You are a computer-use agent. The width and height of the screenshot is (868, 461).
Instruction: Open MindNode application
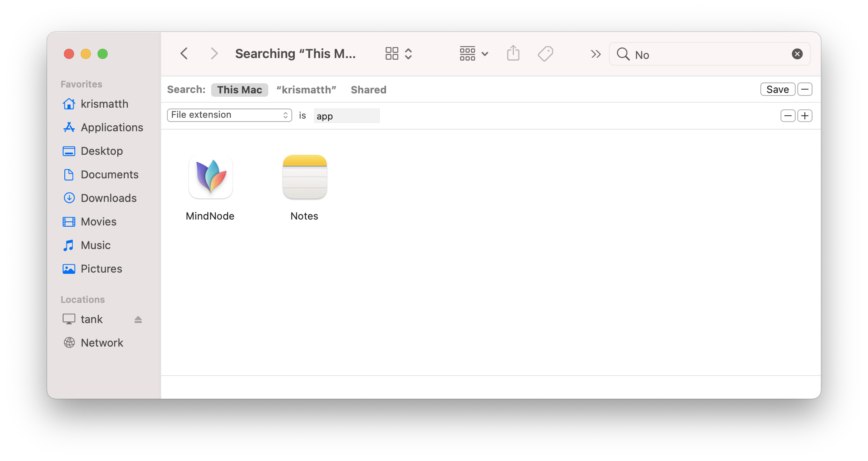coord(209,176)
